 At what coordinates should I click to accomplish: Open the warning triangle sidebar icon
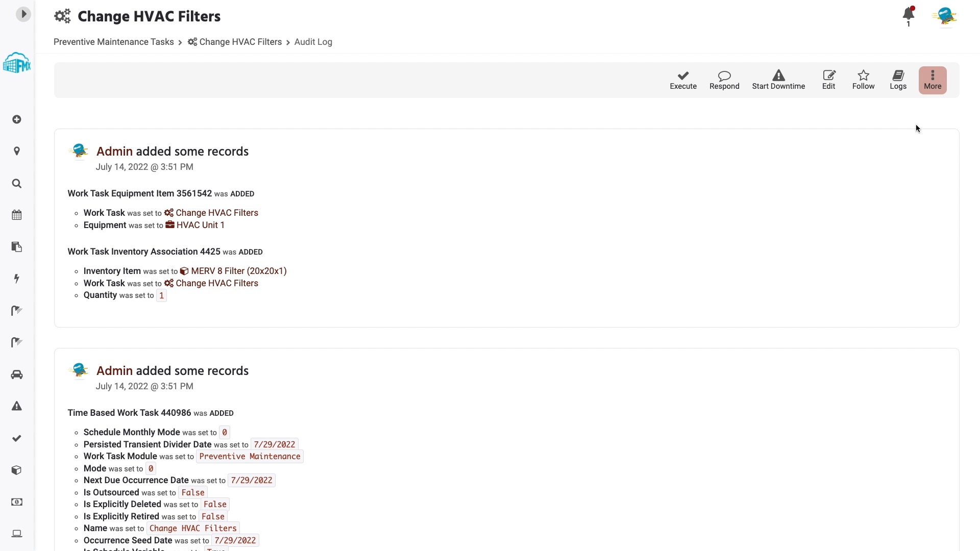(x=17, y=406)
